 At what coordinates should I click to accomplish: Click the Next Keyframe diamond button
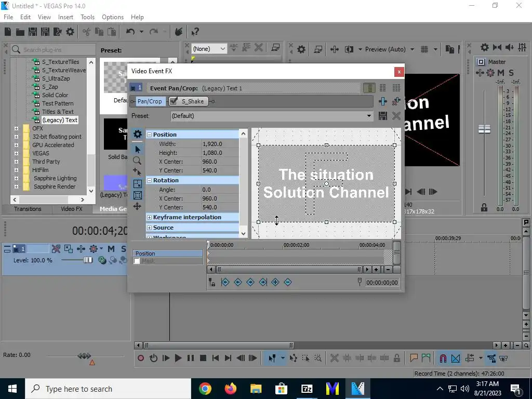click(250, 282)
